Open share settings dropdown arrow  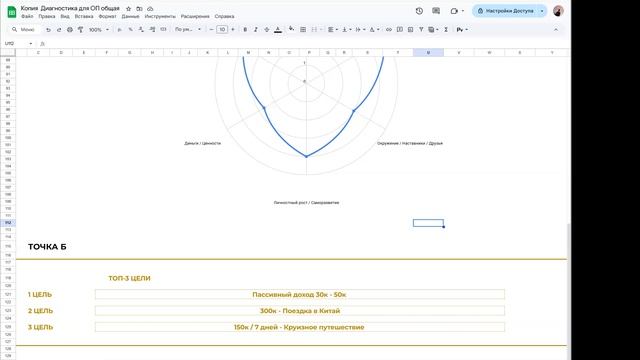tap(542, 11)
